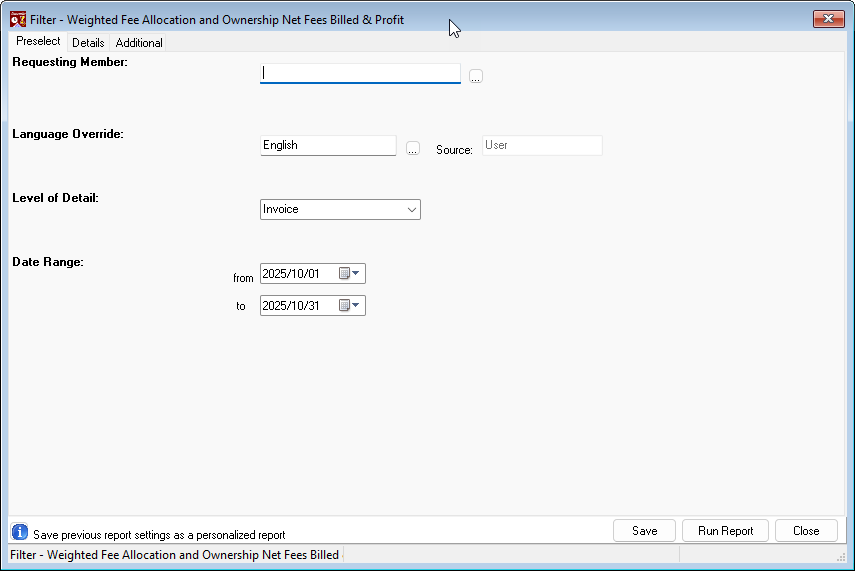The image size is (855, 571).
Task: Switch to the Preselect tab
Action: [38, 41]
